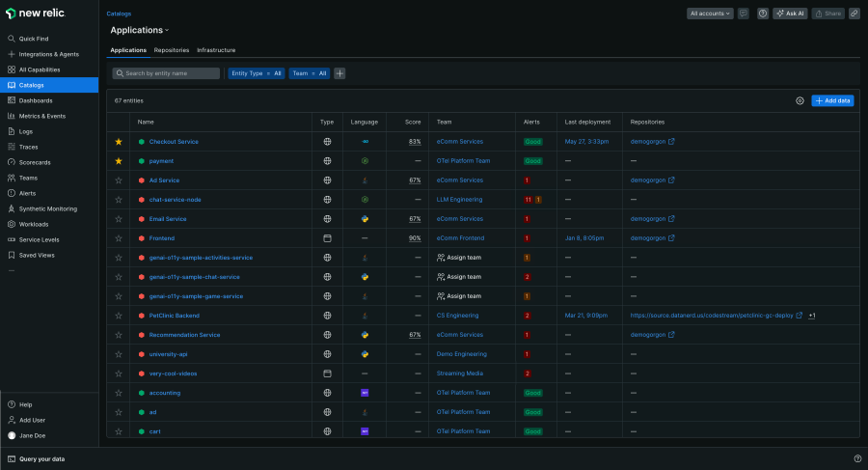Favorite Ad Service with star
The width and height of the screenshot is (868, 470).
119,180
